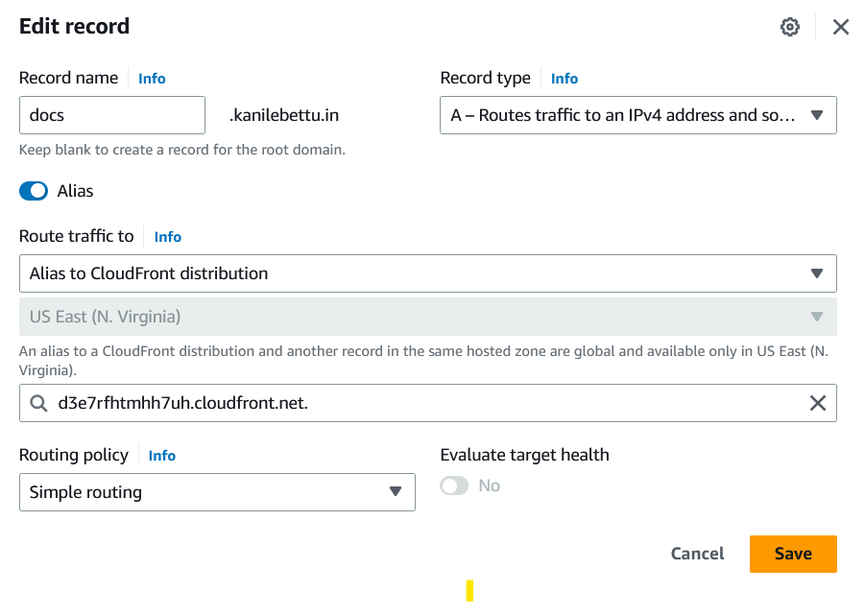Toggle Evaluate target health switch
Image resolution: width=865 pixels, height=616 pixels.
pos(454,486)
